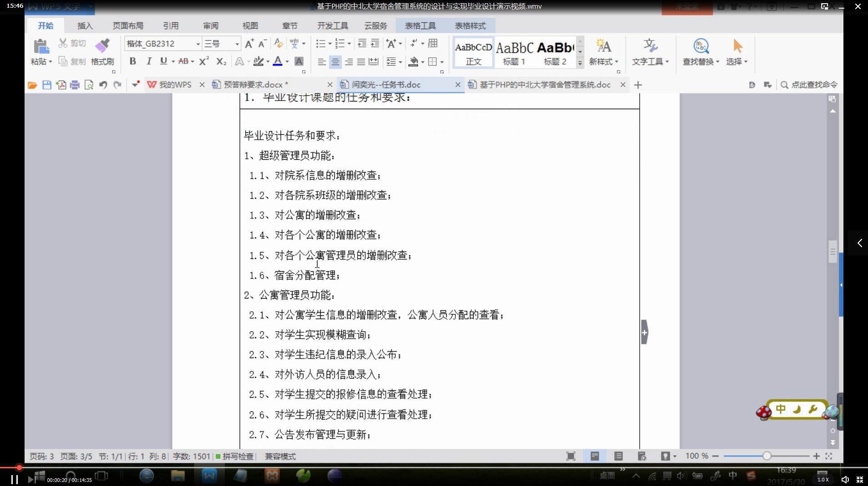868x486 pixels.
Task: Expand the styles gallery more arrow
Action: point(580,63)
